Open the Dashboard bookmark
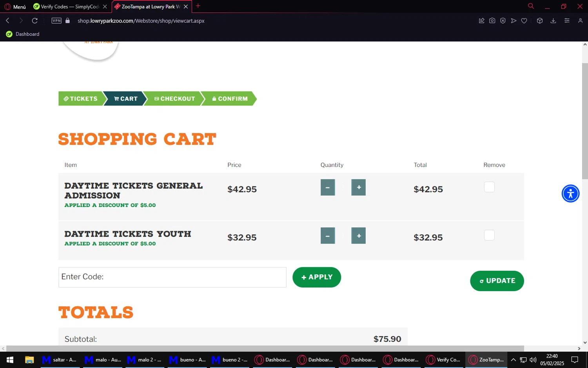Image resolution: width=588 pixels, height=368 pixels. click(x=23, y=34)
